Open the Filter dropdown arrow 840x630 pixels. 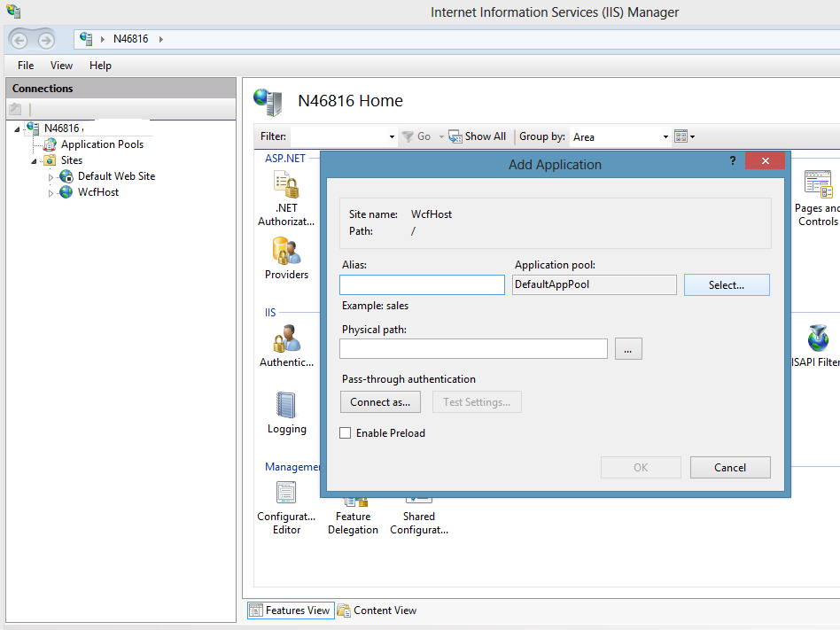pos(392,137)
